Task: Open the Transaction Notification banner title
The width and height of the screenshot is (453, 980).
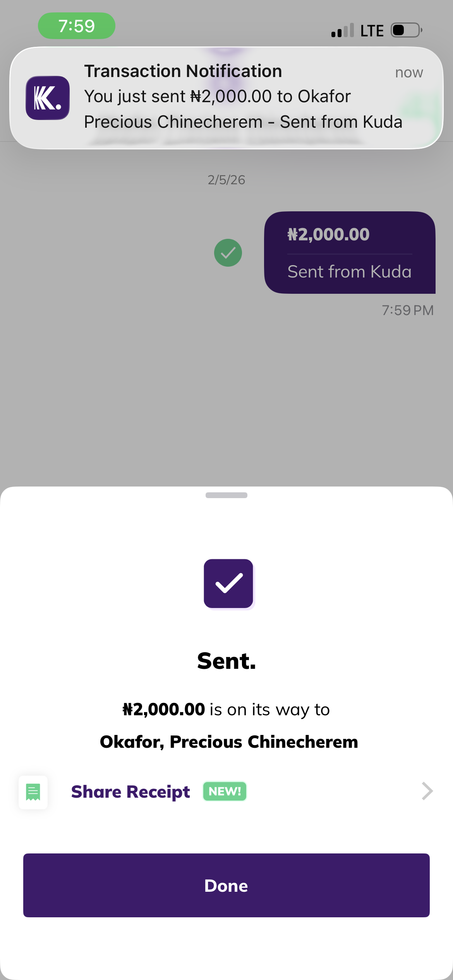Action: tap(183, 71)
